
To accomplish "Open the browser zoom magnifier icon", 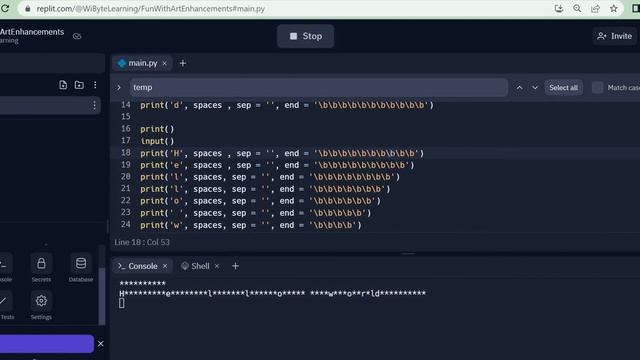I will tap(577, 9).
